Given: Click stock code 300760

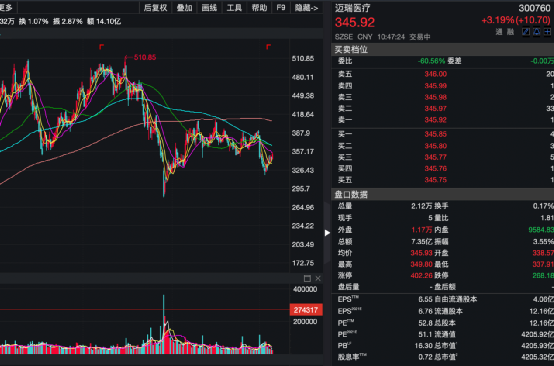Looking at the screenshot, I should (535, 8).
